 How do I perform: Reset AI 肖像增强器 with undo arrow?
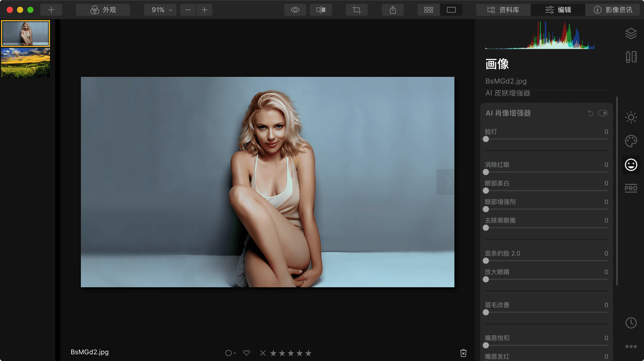pos(590,113)
